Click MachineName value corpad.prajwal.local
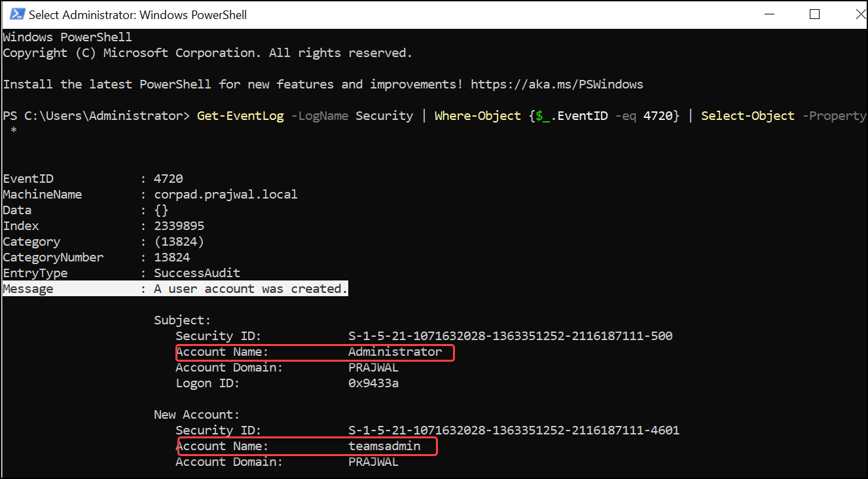This screenshot has height=479, width=868. click(226, 195)
